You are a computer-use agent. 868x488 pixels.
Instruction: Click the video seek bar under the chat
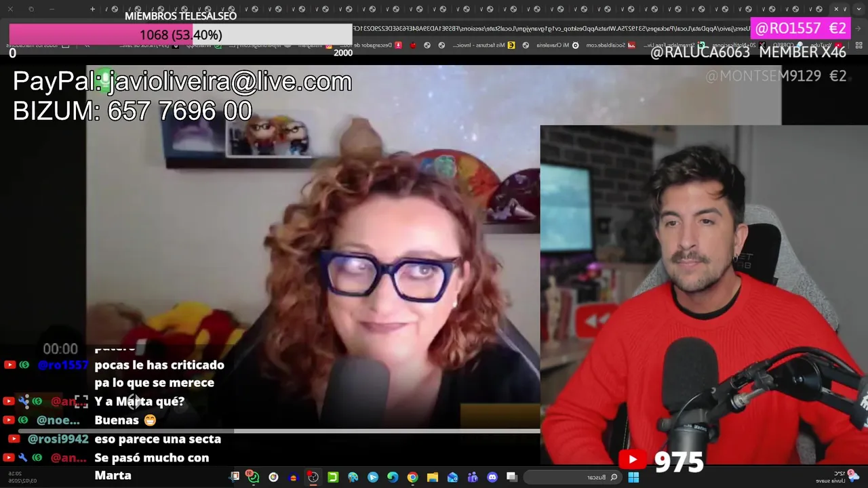pos(279,430)
